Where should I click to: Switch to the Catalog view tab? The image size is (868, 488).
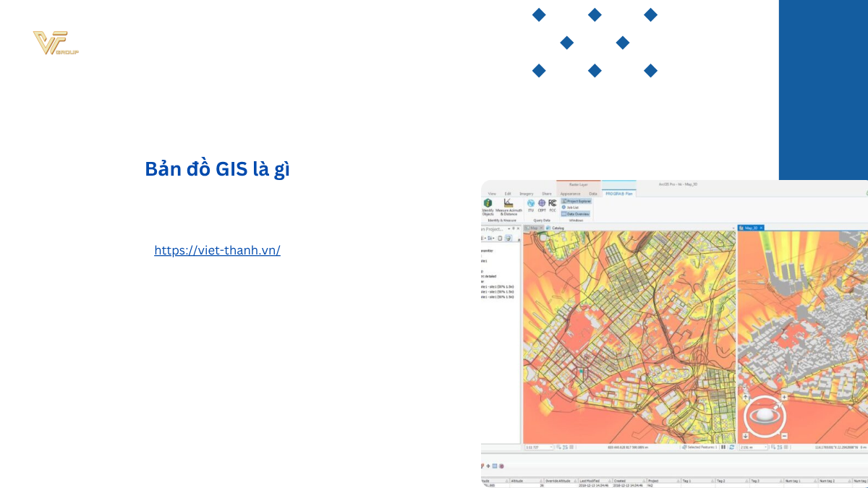[556, 228]
